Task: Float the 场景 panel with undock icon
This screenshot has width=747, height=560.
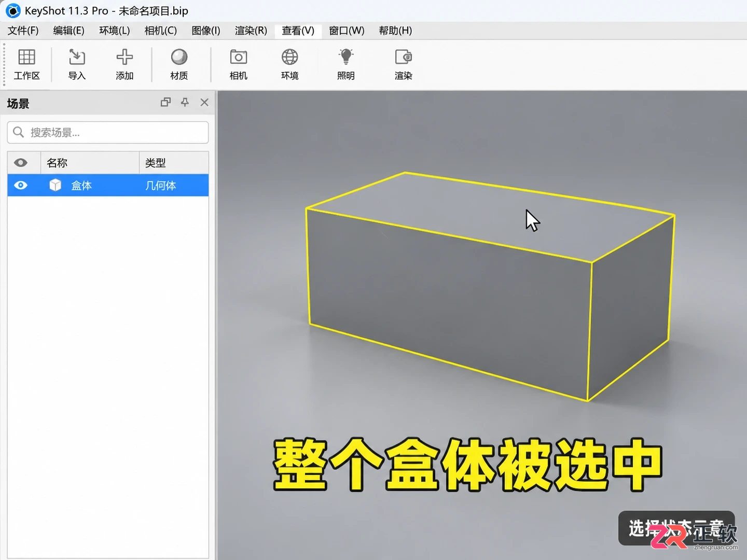Action: [165, 102]
